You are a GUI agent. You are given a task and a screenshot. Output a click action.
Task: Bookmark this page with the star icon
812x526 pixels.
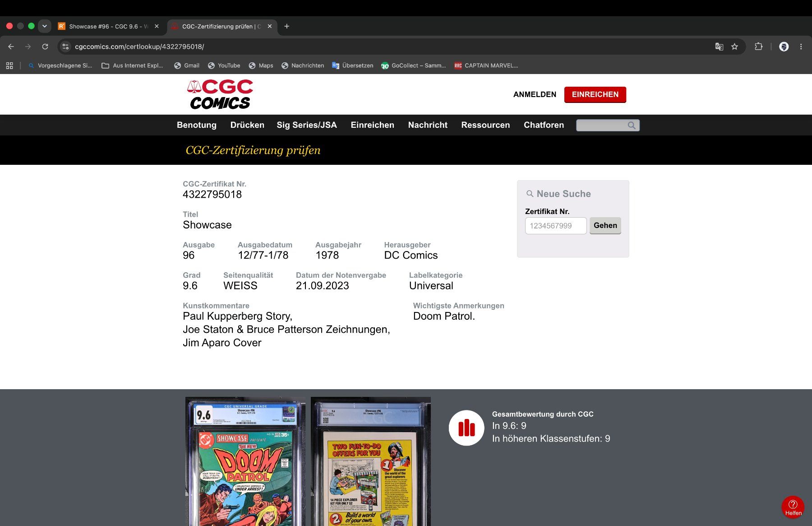(734, 47)
